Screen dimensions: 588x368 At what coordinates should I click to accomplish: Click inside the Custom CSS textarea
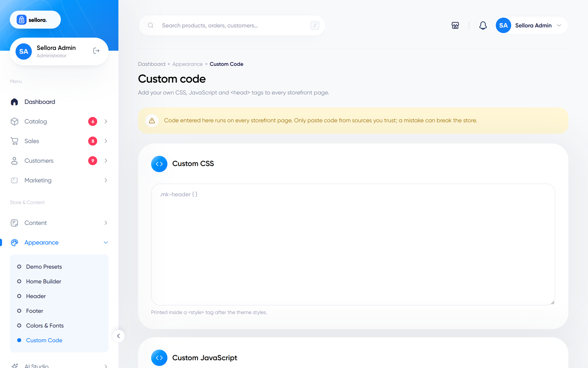(353, 245)
